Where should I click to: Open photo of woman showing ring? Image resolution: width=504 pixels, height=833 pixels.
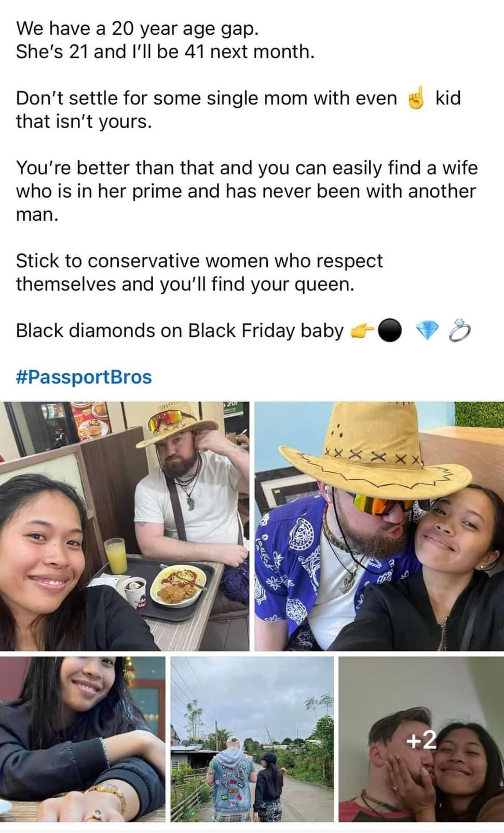click(83, 739)
